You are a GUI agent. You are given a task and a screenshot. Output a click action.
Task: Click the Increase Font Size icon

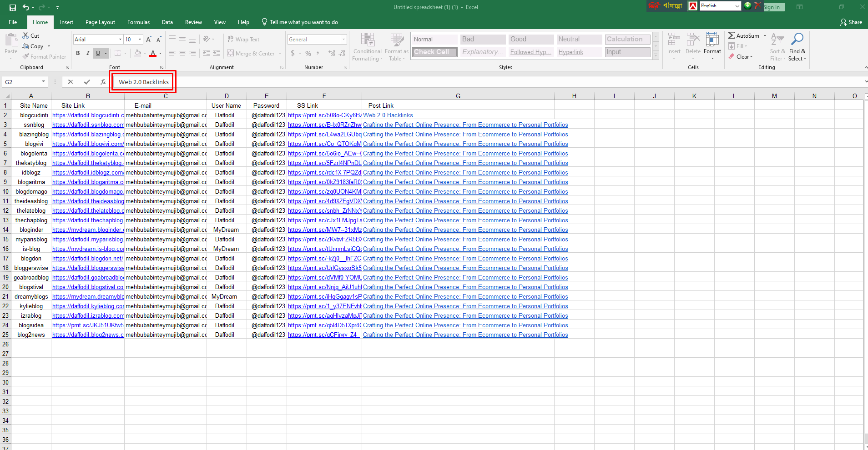pos(149,40)
